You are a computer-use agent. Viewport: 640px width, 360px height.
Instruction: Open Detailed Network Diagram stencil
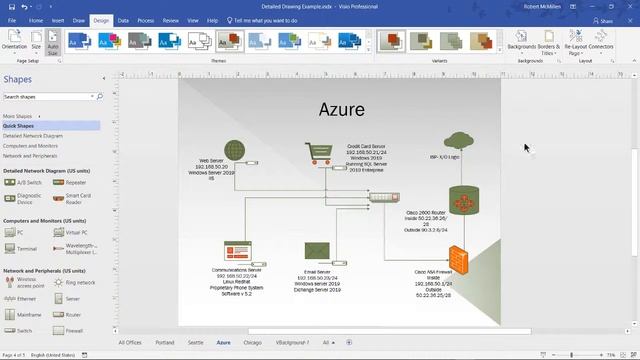pos(33,136)
